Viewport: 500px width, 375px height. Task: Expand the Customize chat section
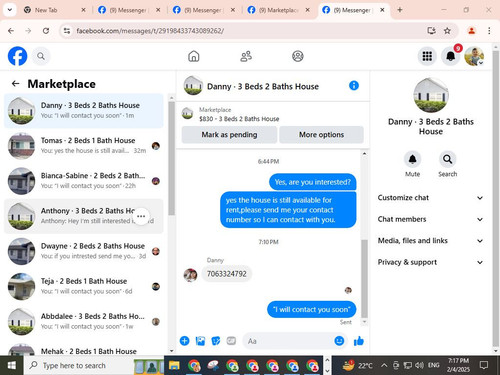[430, 198]
